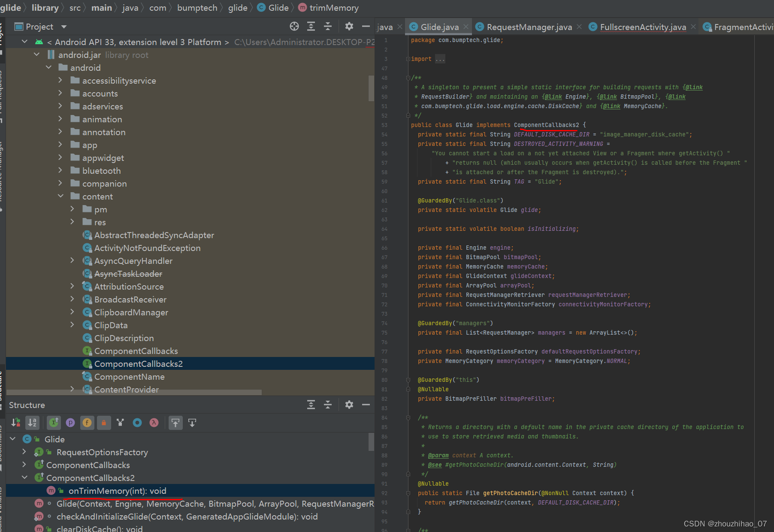Unfold the collapsed import section

pos(408,59)
